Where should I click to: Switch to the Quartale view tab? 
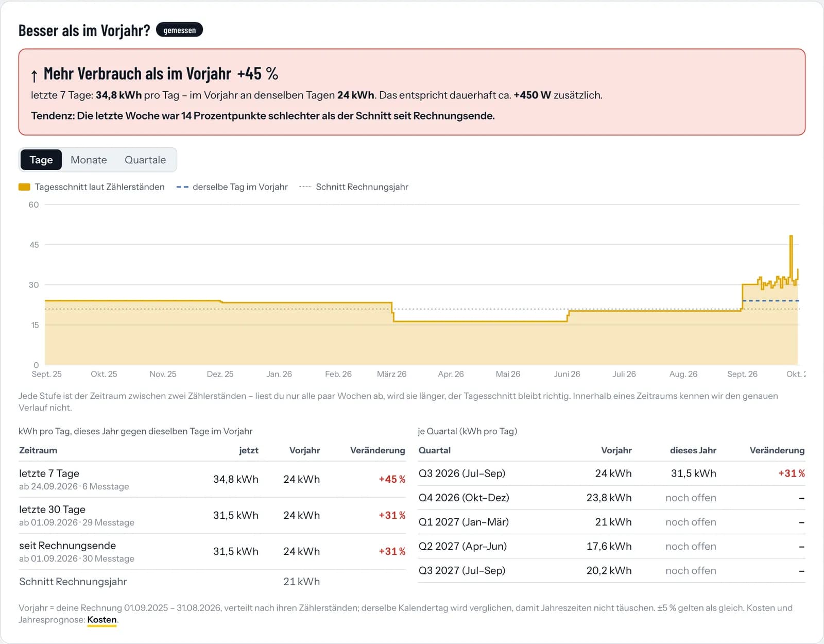[x=145, y=160]
